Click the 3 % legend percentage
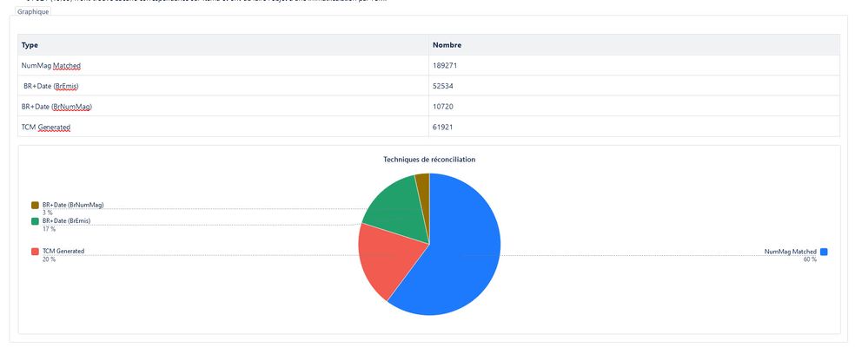Screen dimensions: 868x354 tap(48, 213)
